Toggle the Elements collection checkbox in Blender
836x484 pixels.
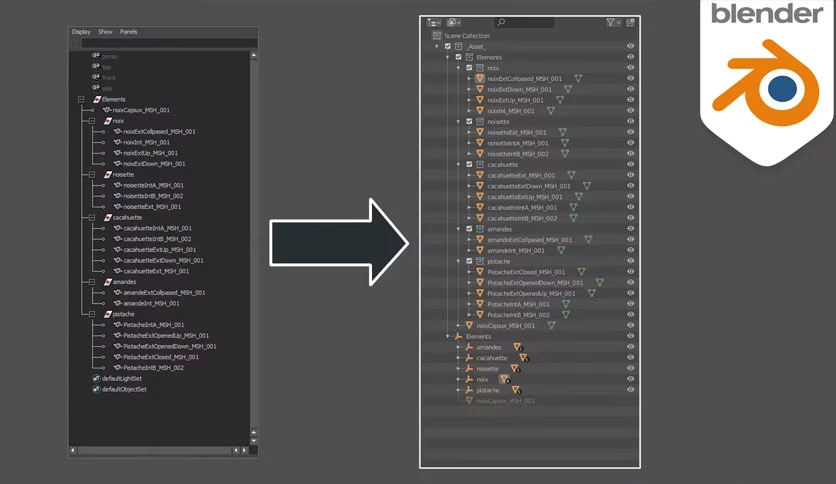(x=459, y=57)
